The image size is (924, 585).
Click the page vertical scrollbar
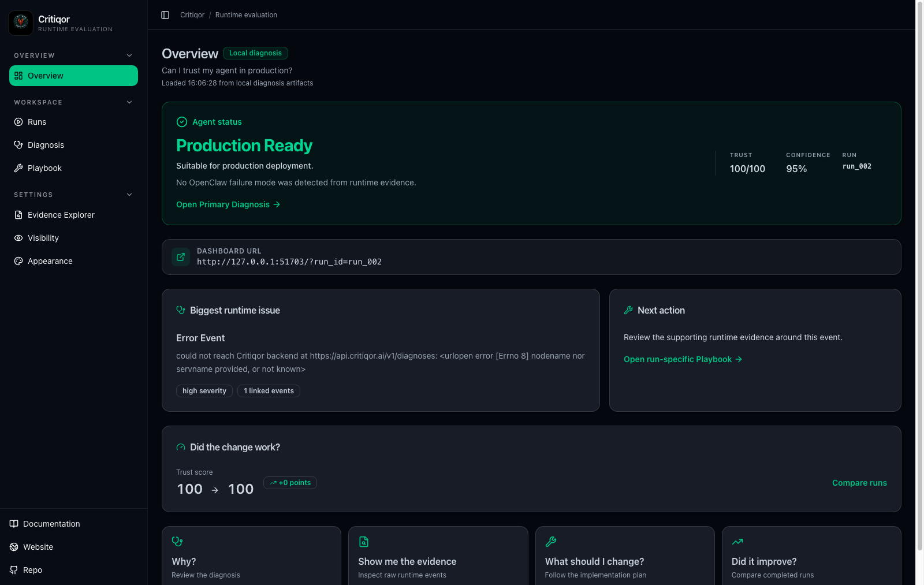click(920, 276)
